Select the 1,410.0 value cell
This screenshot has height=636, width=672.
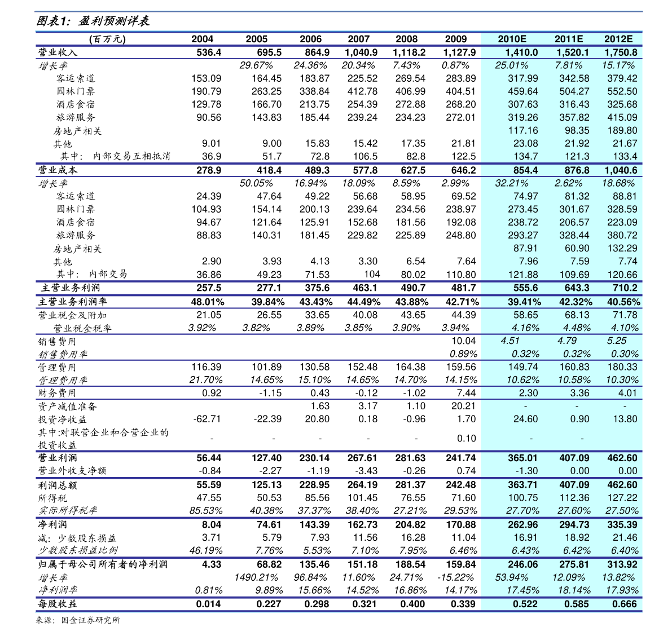(x=521, y=52)
